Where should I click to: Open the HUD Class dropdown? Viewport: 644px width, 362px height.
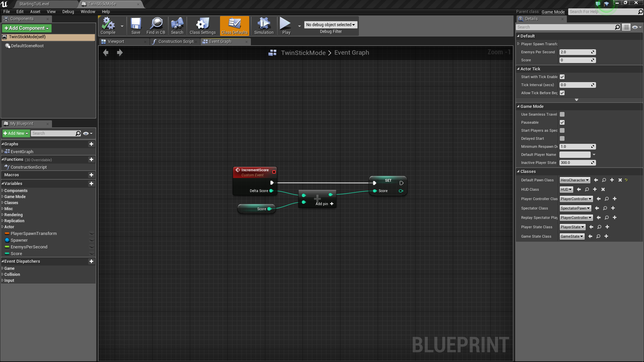tap(566, 189)
